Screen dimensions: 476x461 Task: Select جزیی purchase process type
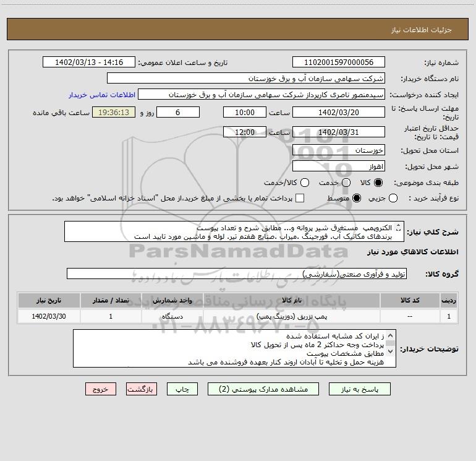[x=393, y=198]
